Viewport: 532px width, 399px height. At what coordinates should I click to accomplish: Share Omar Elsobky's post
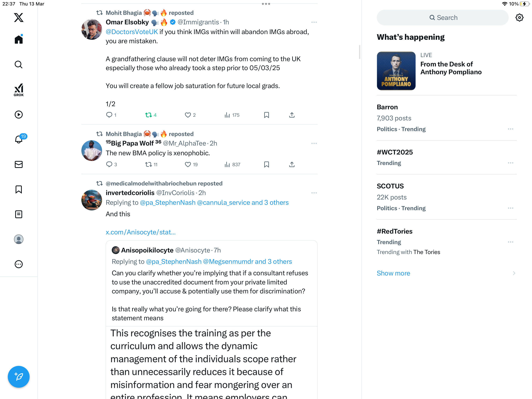(292, 115)
